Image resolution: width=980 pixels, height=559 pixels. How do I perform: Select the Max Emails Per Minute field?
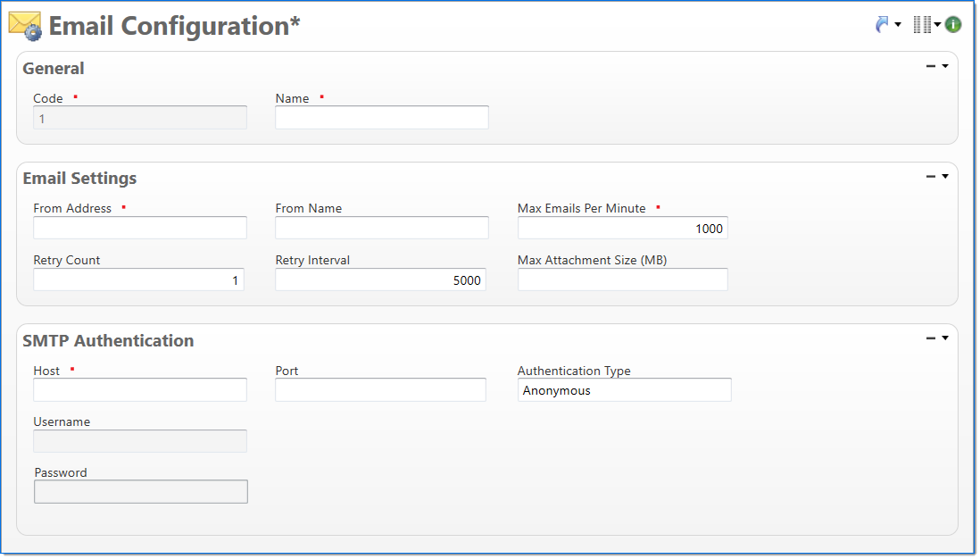(x=622, y=229)
